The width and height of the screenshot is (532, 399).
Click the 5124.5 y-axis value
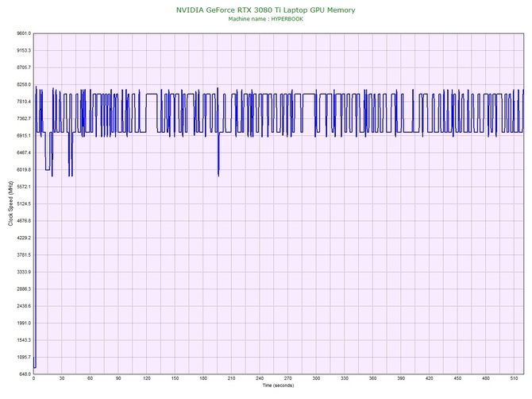pos(24,203)
